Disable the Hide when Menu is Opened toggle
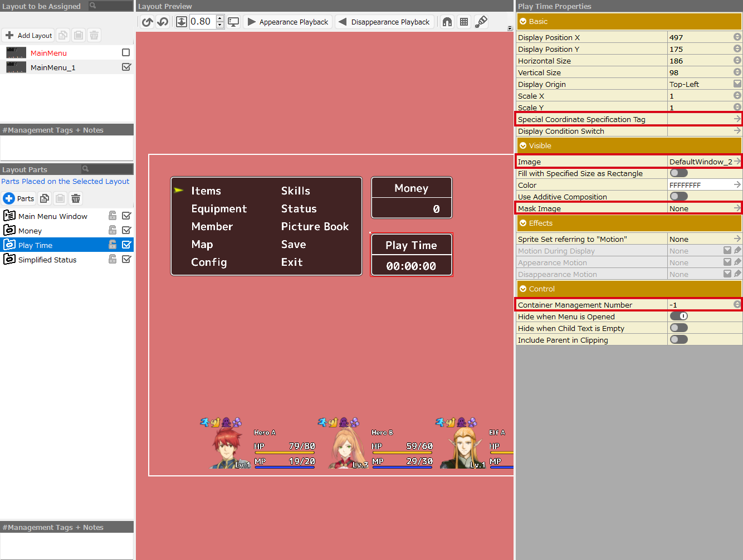Image resolution: width=743 pixels, height=560 pixels. click(678, 316)
